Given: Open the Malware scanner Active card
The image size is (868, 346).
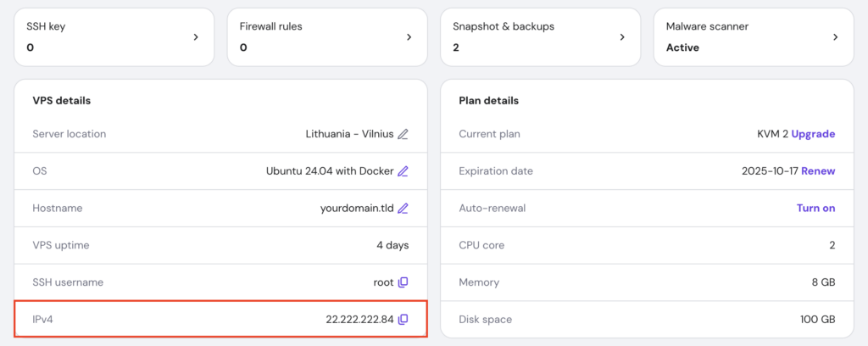Looking at the screenshot, I should [737, 37].
